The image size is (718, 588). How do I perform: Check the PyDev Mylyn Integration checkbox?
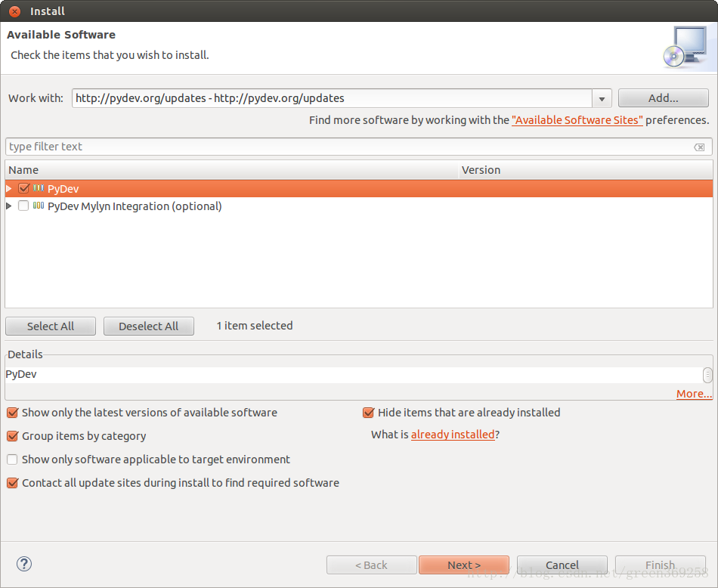(23, 206)
